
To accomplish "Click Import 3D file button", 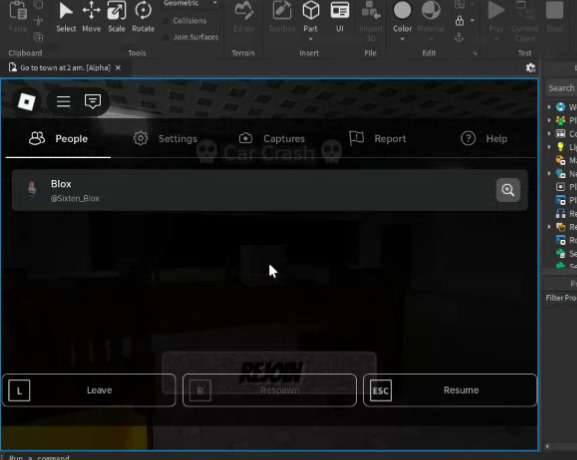I will 371,21.
